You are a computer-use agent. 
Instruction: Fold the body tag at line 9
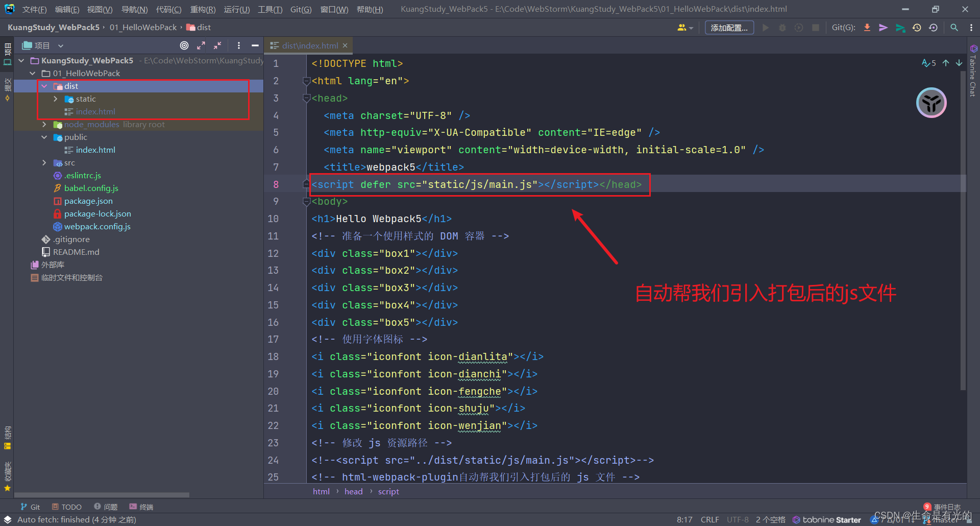306,202
